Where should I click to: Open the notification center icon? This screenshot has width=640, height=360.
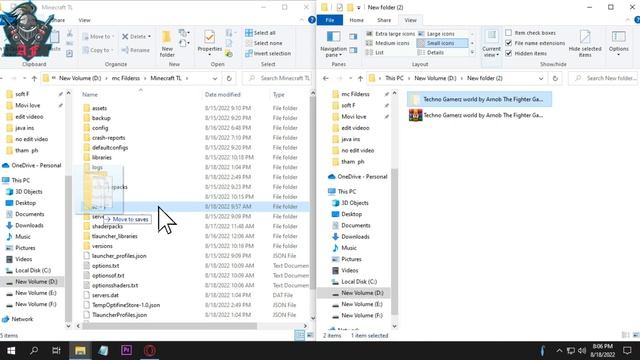(627, 351)
